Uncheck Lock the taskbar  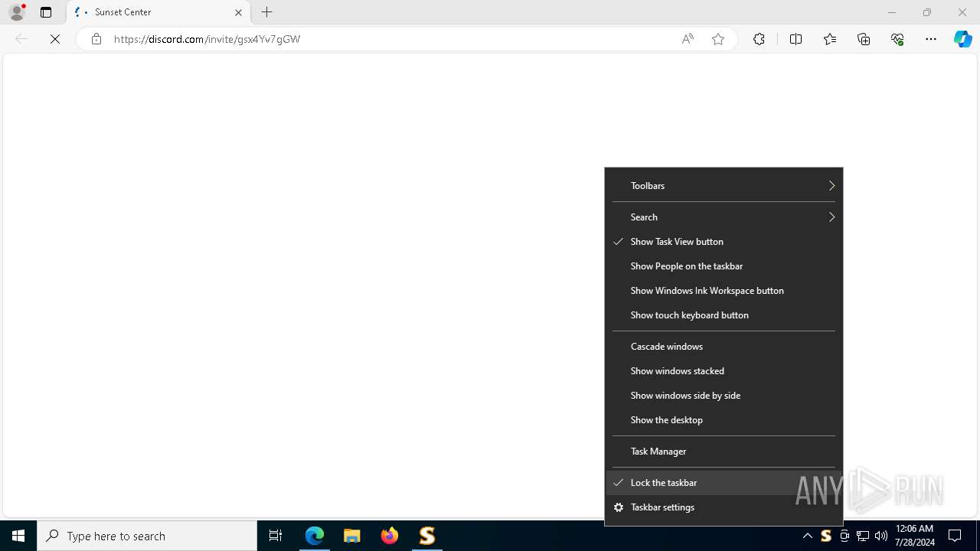pos(724,483)
